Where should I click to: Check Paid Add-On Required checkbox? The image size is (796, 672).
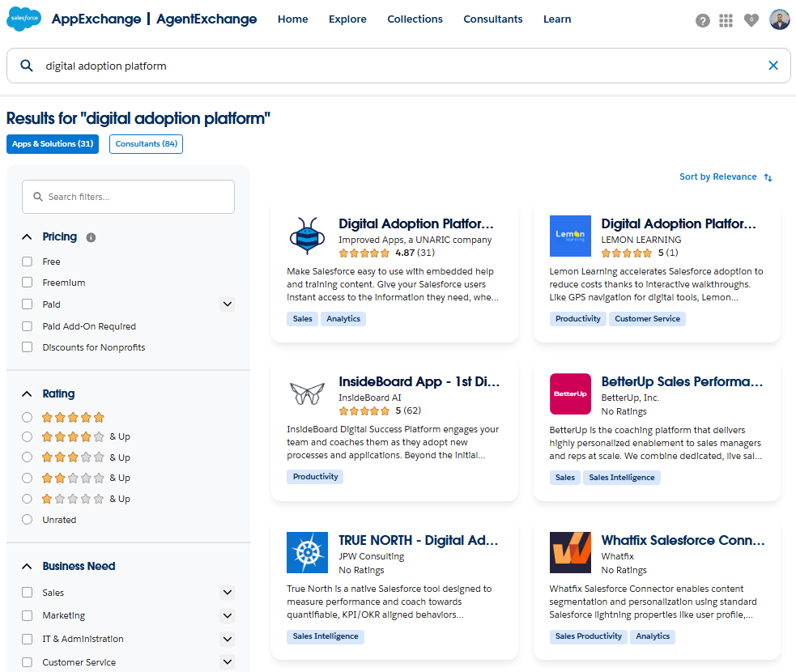(x=27, y=325)
